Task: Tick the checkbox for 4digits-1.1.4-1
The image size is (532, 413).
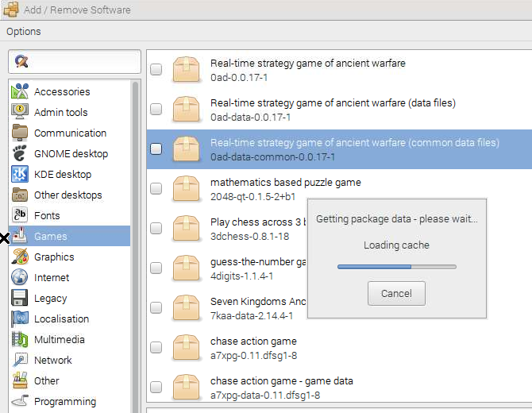Action: point(156,268)
